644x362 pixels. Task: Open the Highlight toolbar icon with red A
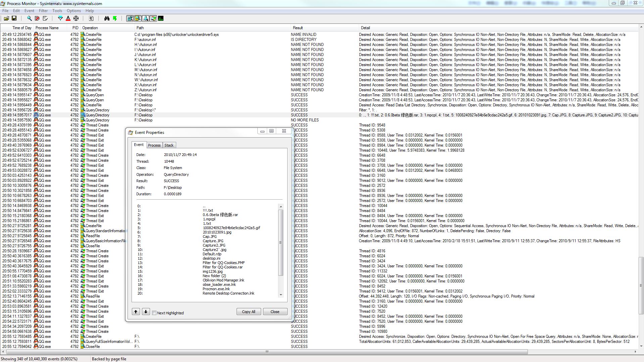68,18
